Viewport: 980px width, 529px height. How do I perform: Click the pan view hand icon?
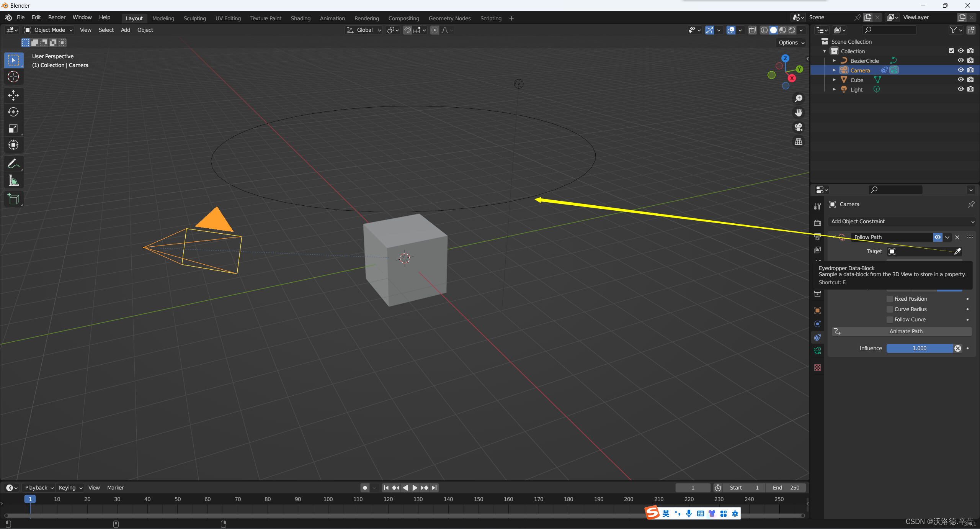tap(799, 113)
